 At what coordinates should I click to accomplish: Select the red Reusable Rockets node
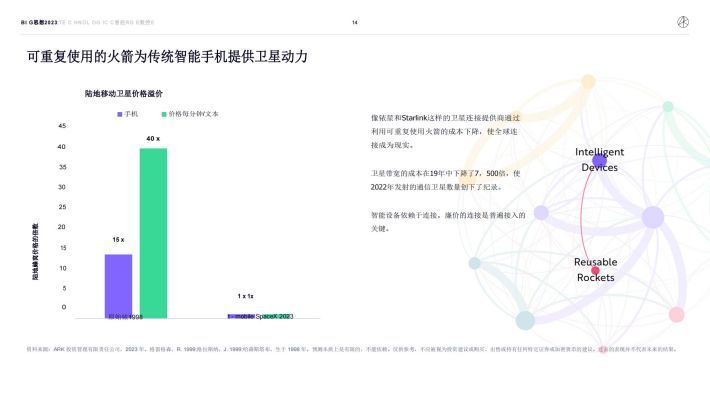pos(595,271)
